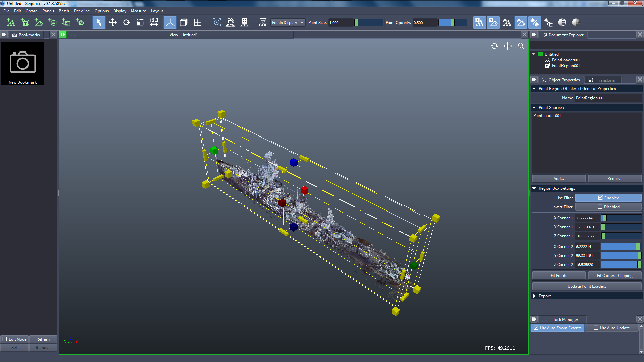Click the viewport orbit icon
The width and height of the screenshot is (644, 362).
[x=494, y=46]
